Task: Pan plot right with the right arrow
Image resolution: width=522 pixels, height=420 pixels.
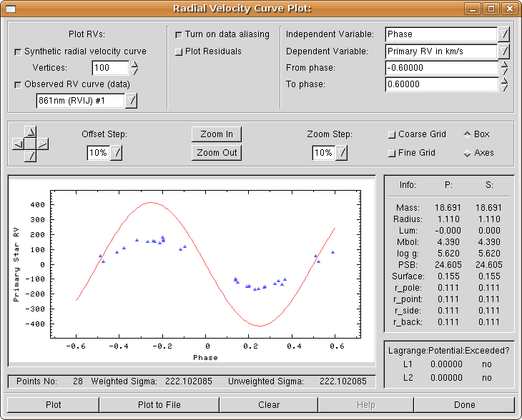Action: pyautogui.click(x=43, y=144)
